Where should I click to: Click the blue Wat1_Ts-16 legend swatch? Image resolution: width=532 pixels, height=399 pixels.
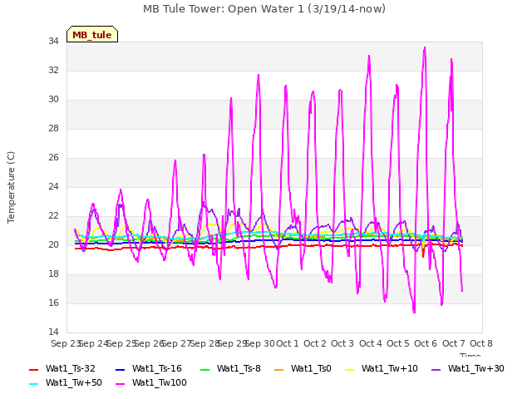pos(120,369)
